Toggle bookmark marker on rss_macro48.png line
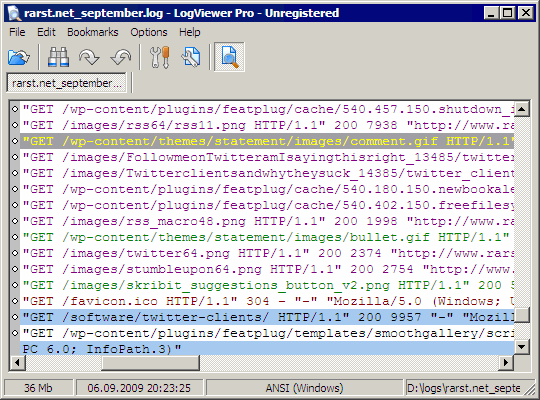 click(15, 221)
